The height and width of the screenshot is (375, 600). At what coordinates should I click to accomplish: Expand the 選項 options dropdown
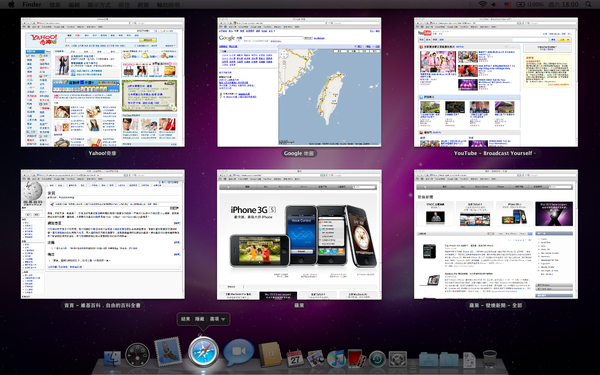click(217, 319)
